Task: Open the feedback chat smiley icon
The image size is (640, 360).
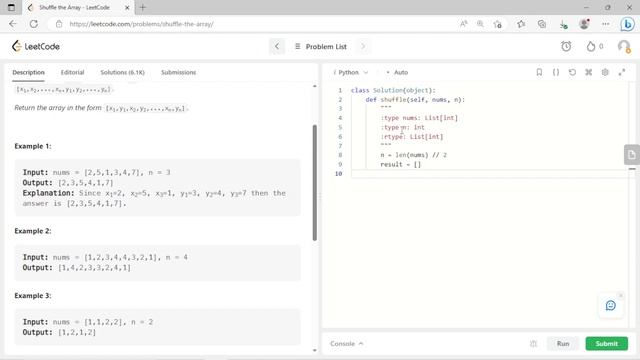Action: pyautogui.click(x=611, y=305)
